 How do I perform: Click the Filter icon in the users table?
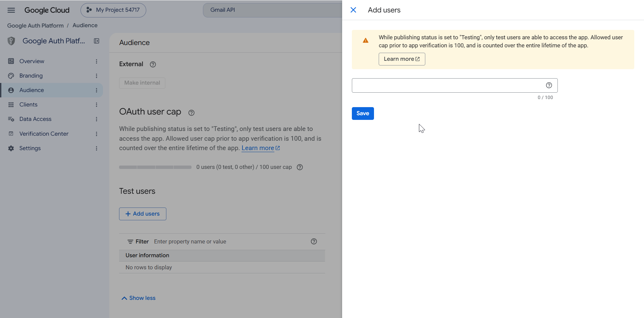click(130, 242)
